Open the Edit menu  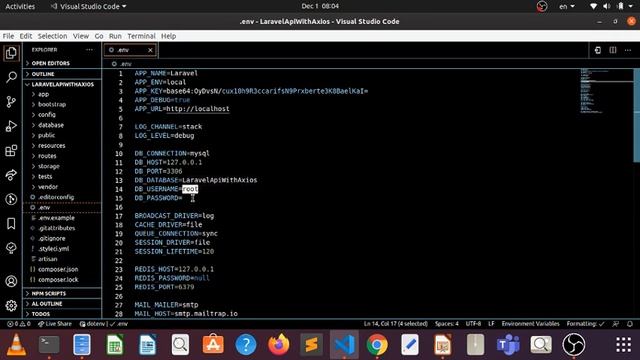point(26,36)
